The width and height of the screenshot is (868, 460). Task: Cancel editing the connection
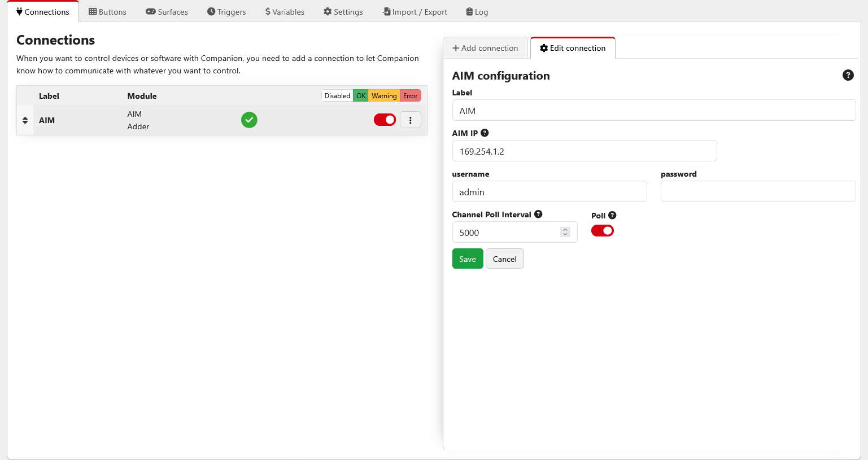click(504, 259)
